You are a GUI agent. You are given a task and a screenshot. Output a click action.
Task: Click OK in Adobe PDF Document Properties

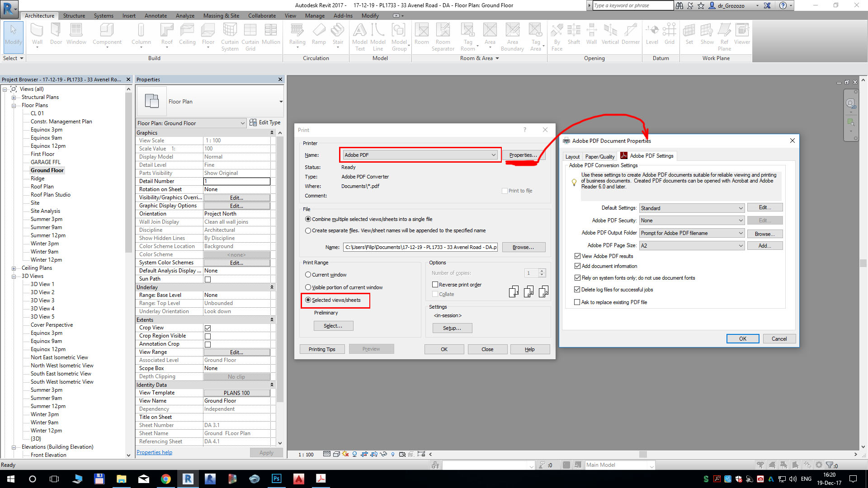(x=743, y=339)
